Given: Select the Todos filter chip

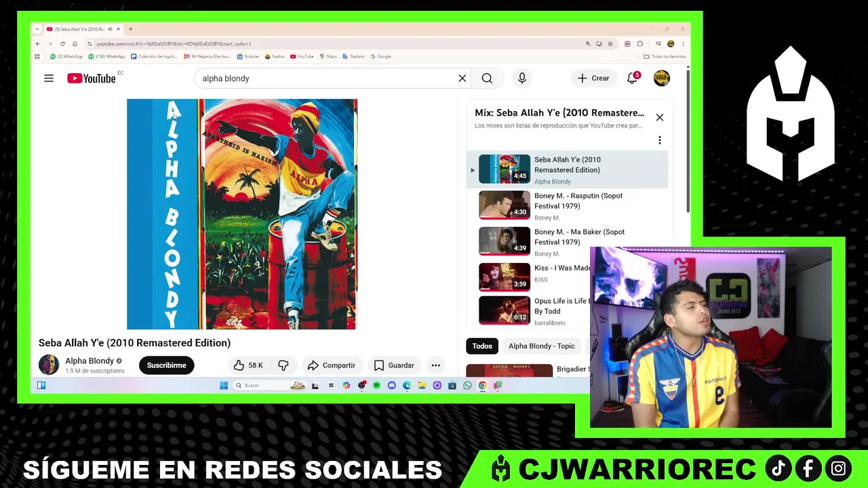Looking at the screenshot, I should pos(482,346).
